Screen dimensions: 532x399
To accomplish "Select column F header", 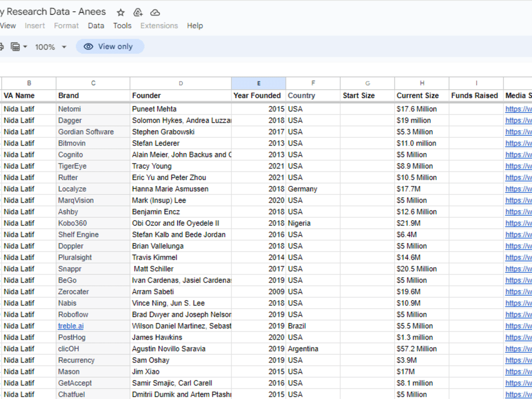I will (313, 83).
